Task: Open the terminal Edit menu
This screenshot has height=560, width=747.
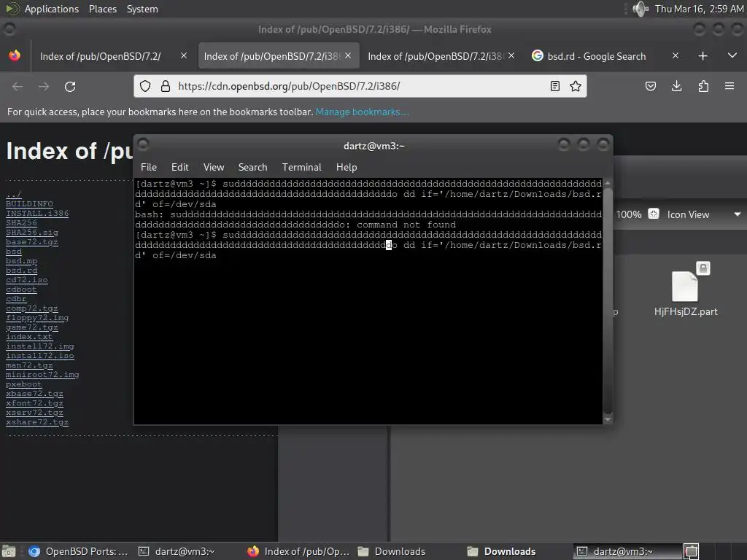Action: pos(180,167)
